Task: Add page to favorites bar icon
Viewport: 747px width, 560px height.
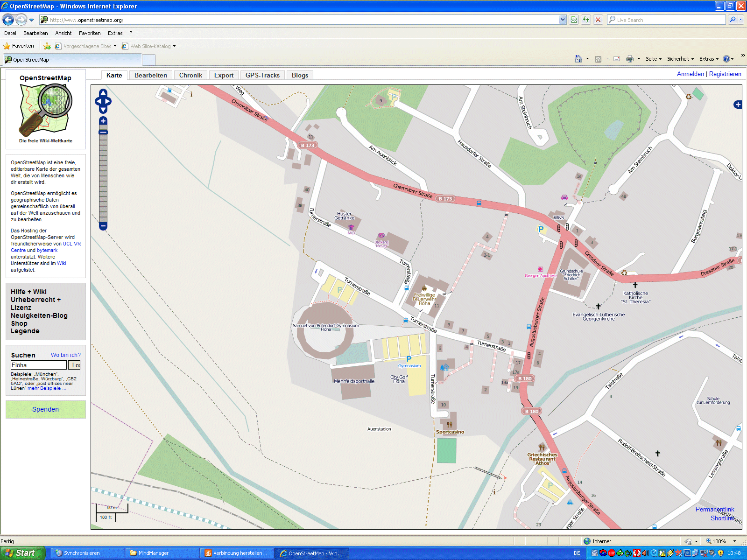Action: click(47, 46)
